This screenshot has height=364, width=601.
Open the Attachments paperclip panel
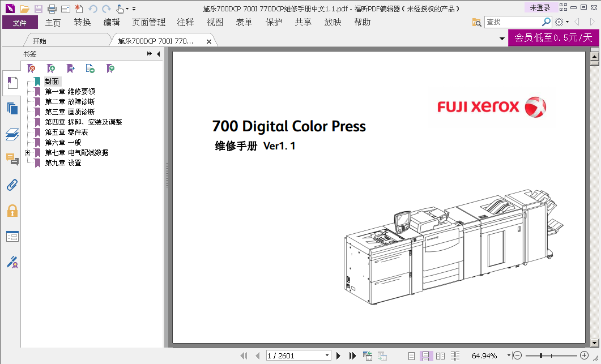pos(12,185)
